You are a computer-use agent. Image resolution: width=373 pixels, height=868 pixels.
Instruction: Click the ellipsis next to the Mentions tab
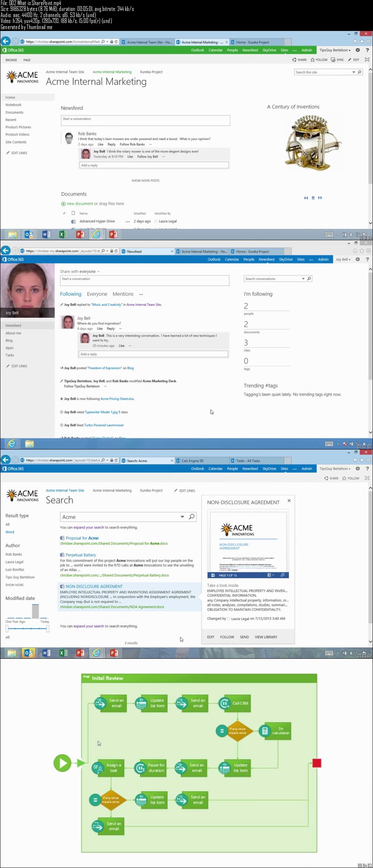coord(141,294)
